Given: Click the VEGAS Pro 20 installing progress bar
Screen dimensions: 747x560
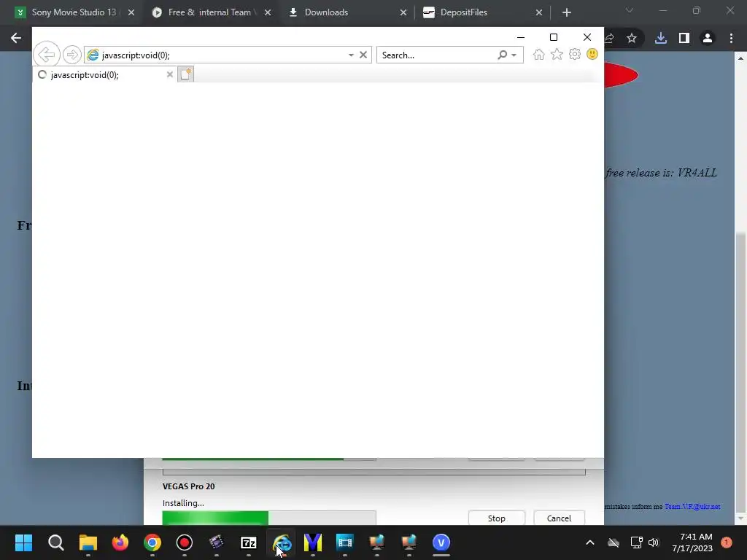Looking at the screenshot, I should click(269, 518).
